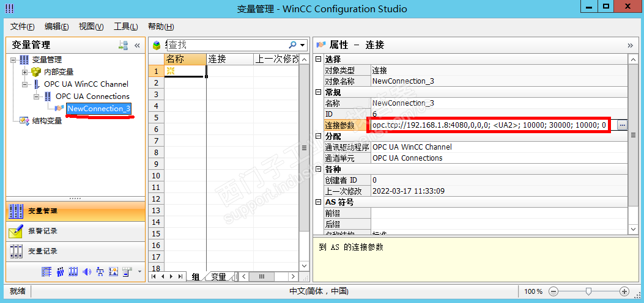Click the grid horizontal scrollbar thumb
This screenshot has width=644, height=303.
pyautogui.click(x=262, y=277)
